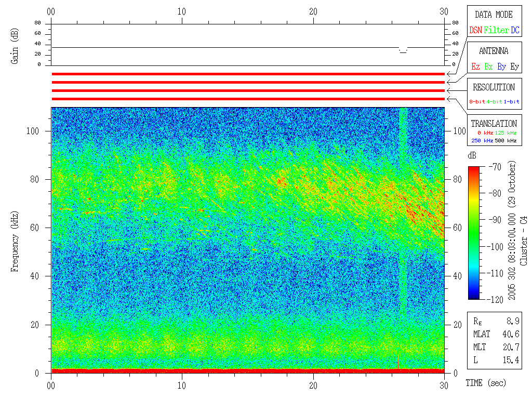
Task: Click the 8-bit resolution label
Action: pos(477,101)
